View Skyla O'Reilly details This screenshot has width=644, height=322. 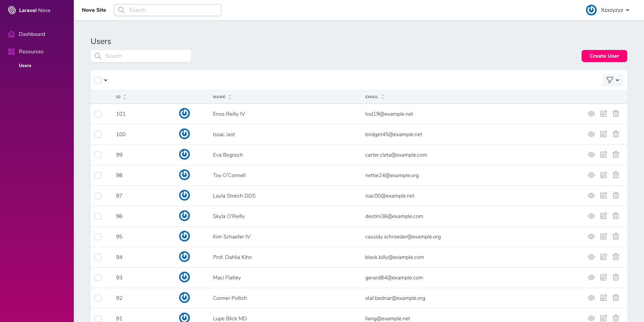[591, 216]
